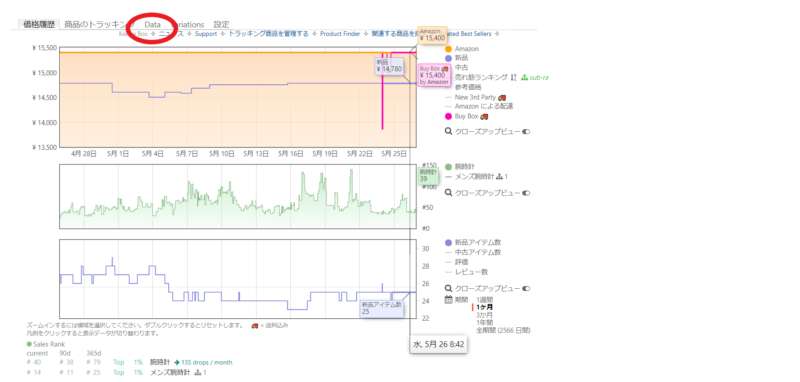
Task: Select the 3か月 time range
Action: pyautogui.click(x=485, y=315)
